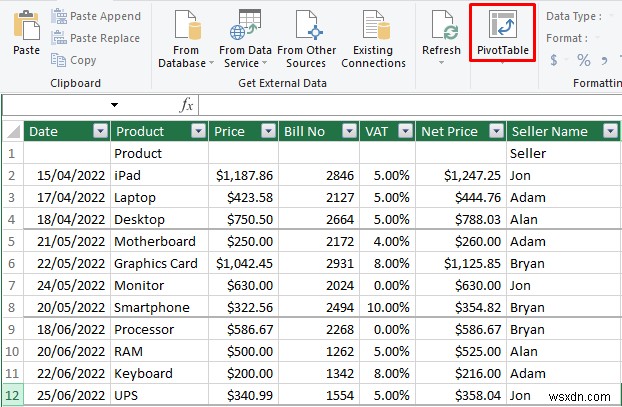The height and width of the screenshot is (407, 622).
Task: Click the net price $1,125.85 cell
Action: (x=461, y=263)
